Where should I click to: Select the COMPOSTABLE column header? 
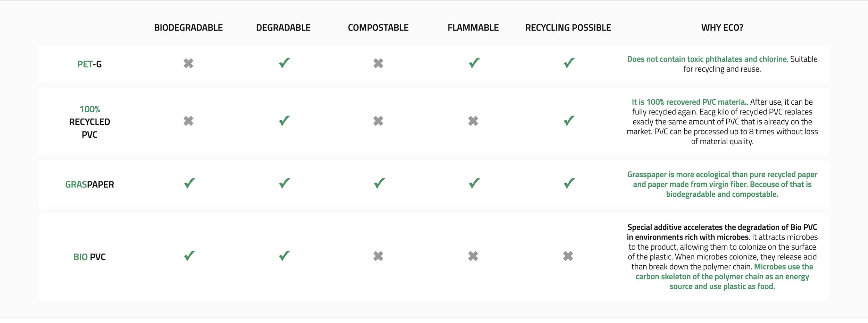[x=378, y=28]
